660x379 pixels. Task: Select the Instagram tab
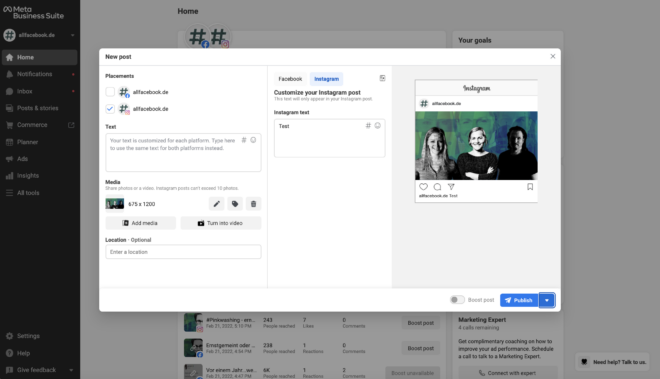(x=326, y=79)
